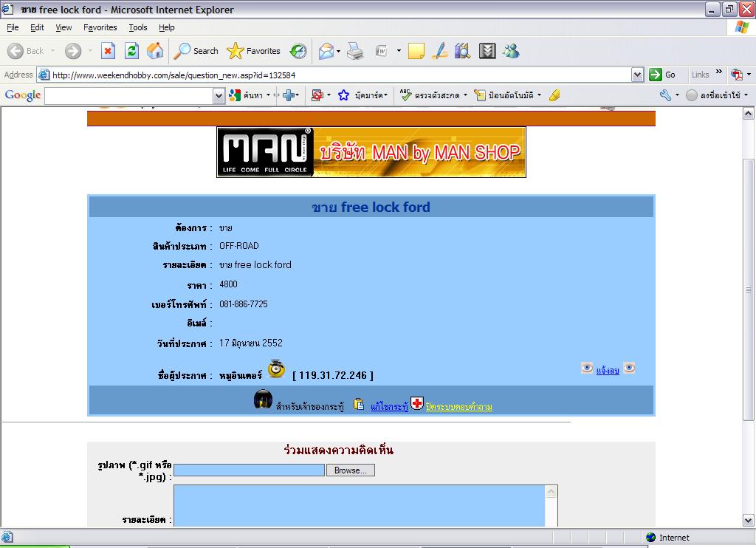Image resolution: width=756 pixels, height=548 pixels.
Task: Open the Messenger people icon
Action: pos(511,51)
